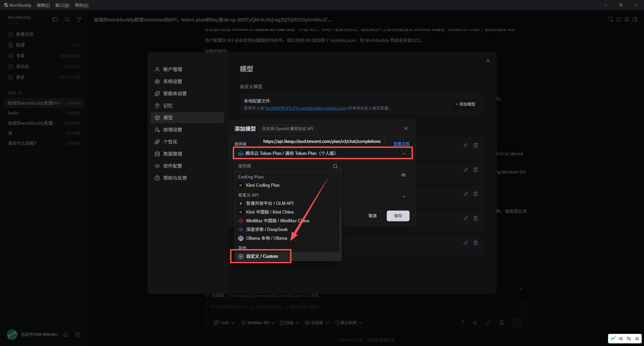Open the 腾讯云 Token Plan provider dropdown
Viewport: 644px width, 346px height.
[322, 153]
